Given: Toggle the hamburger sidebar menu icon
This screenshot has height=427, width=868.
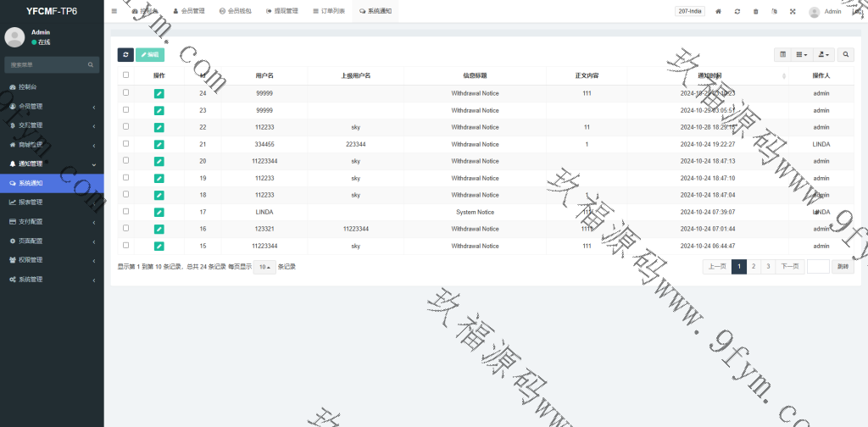Looking at the screenshot, I should pyautogui.click(x=114, y=11).
